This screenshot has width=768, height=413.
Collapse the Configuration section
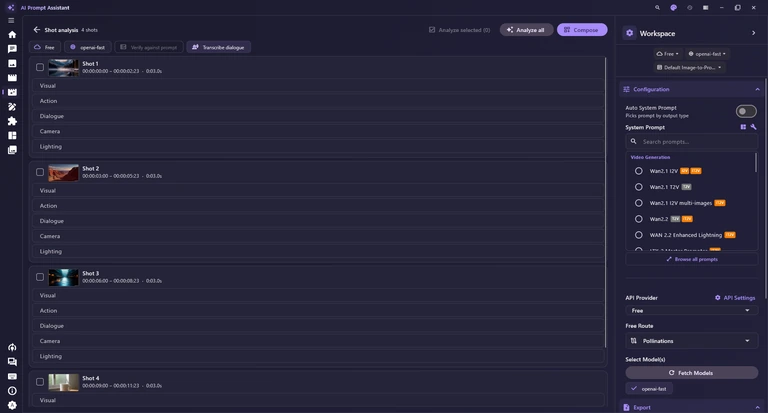coord(757,89)
